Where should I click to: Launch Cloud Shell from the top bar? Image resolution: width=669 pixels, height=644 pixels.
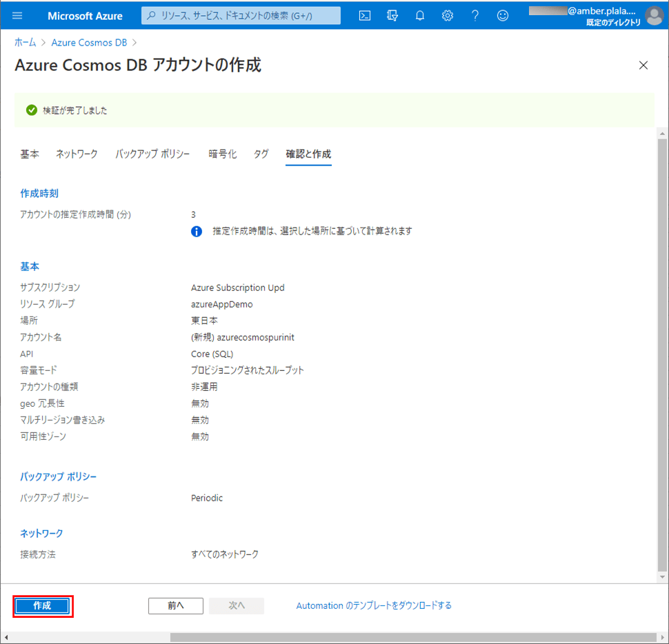(x=364, y=16)
